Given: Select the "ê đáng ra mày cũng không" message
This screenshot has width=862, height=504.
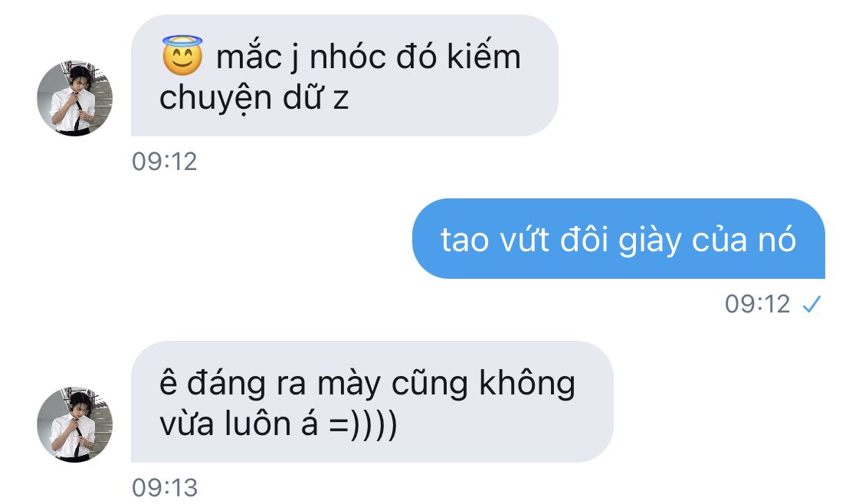Looking at the screenshot, I should 372,401.
